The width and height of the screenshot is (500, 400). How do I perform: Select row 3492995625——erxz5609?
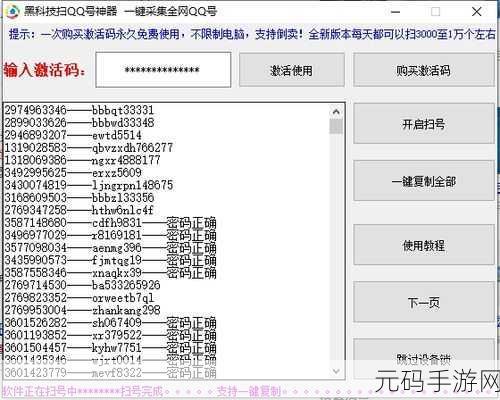tap(73, 172)
